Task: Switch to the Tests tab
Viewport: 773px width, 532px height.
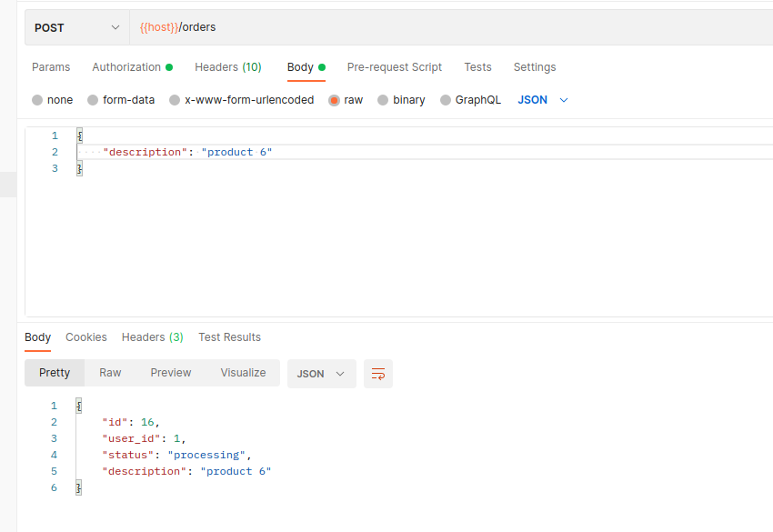Action: point(477,67)
